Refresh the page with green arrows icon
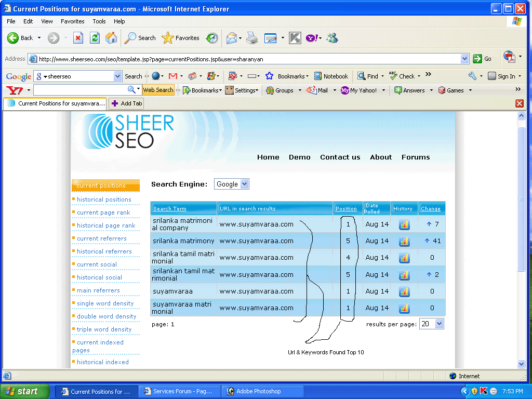The width and height of the screenshot is (532, 399). click(95, 38)
